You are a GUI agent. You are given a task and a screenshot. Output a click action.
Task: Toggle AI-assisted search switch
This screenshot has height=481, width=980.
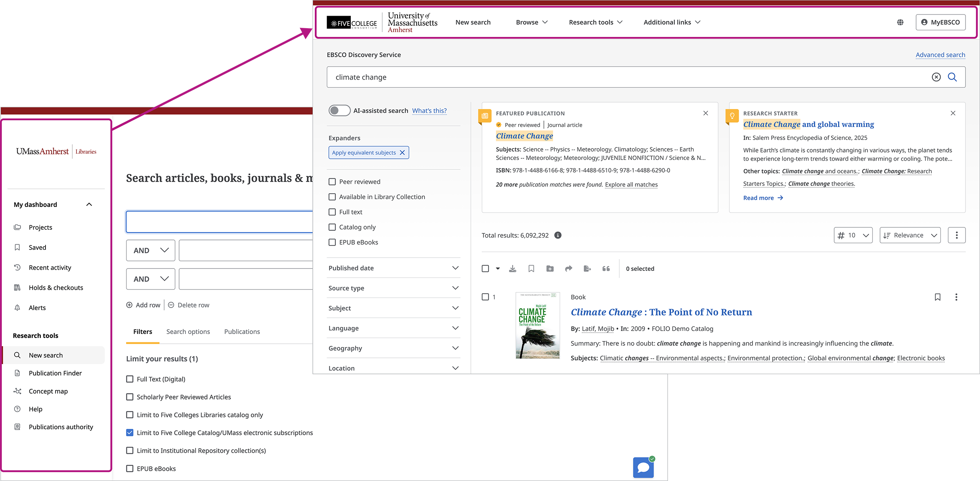point(339,111)
